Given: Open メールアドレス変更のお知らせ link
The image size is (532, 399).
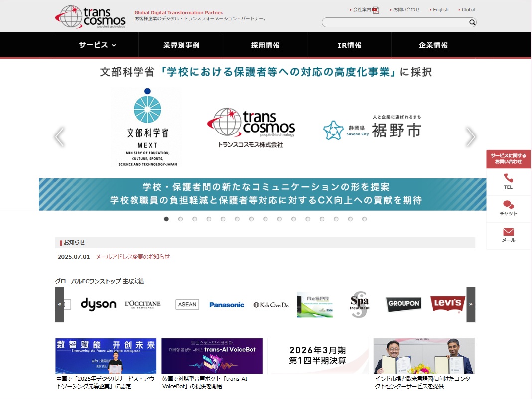Looking at the screenshot, I should point(133,257).
